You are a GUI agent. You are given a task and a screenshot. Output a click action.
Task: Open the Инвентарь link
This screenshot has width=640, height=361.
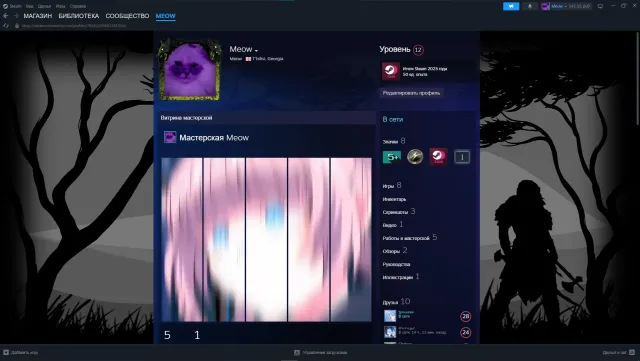(x=394, y=199)
